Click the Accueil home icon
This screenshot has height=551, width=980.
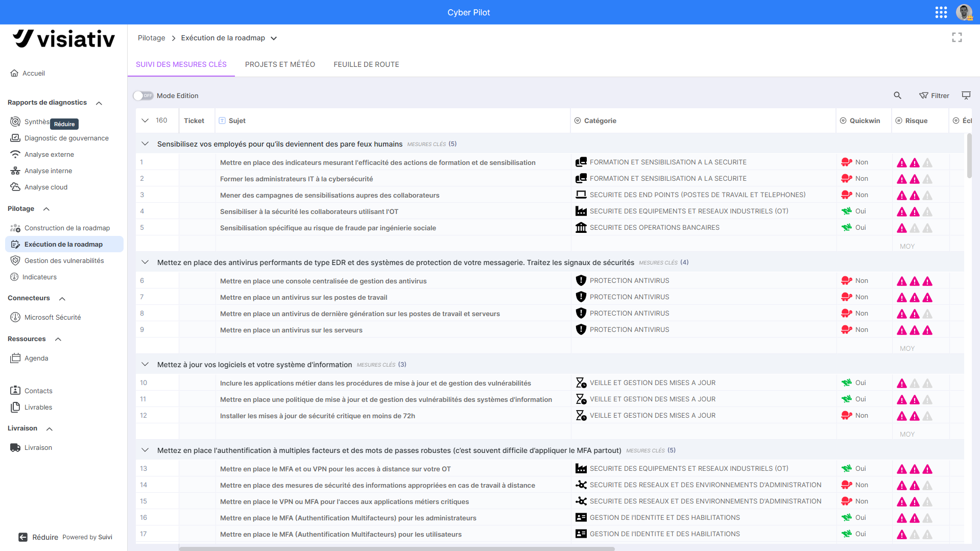[x=14, y=73]
